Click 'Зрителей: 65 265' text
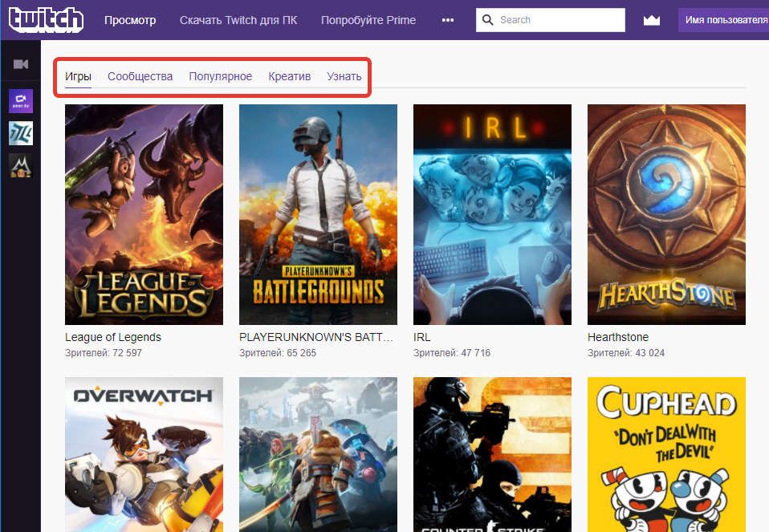Viewport: 769px width, 532px height. (278, 353)
